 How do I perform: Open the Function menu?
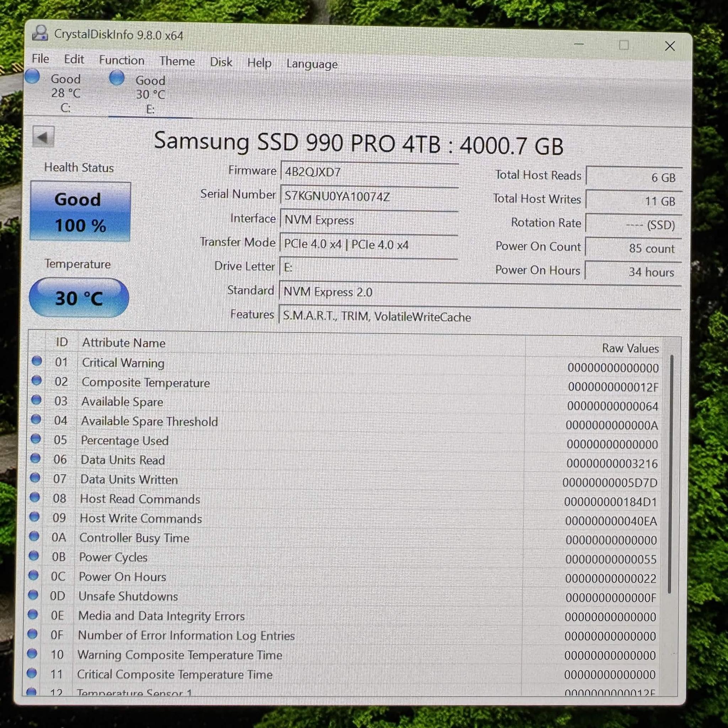(122, 60)
